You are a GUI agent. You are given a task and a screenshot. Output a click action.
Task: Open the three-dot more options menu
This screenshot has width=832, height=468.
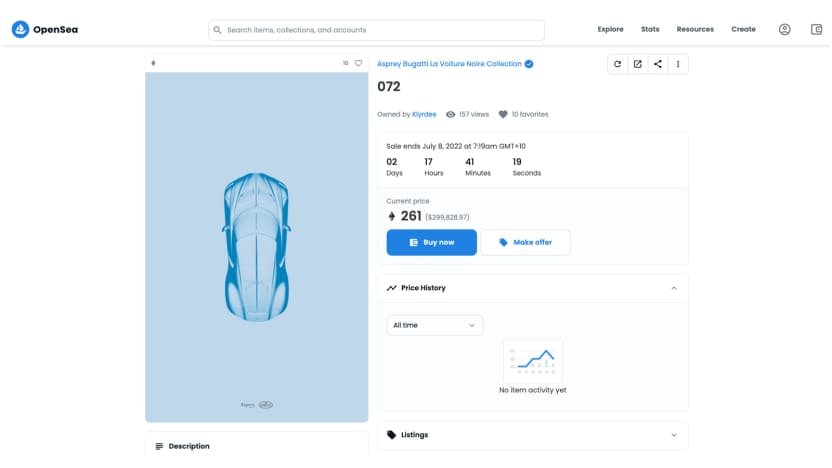click(x=678, y=64)
